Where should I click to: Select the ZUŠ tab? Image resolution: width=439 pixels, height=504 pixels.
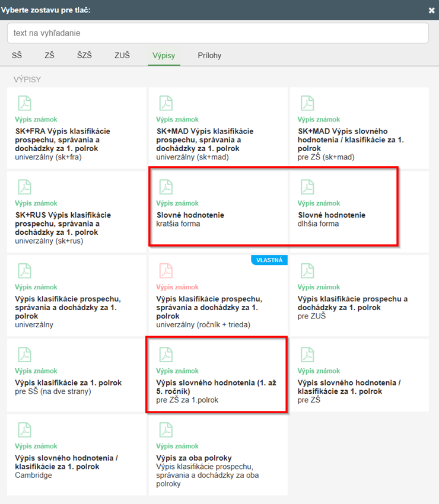122,56
